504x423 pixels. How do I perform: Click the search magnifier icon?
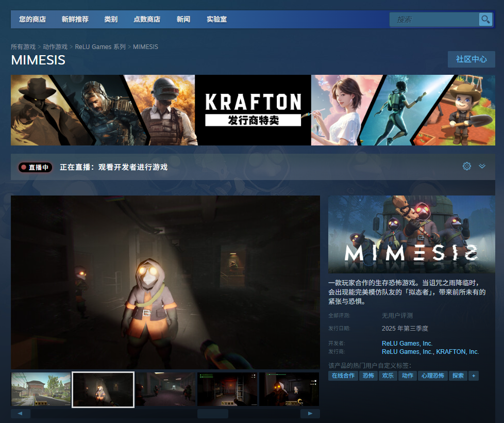point(485,20)
